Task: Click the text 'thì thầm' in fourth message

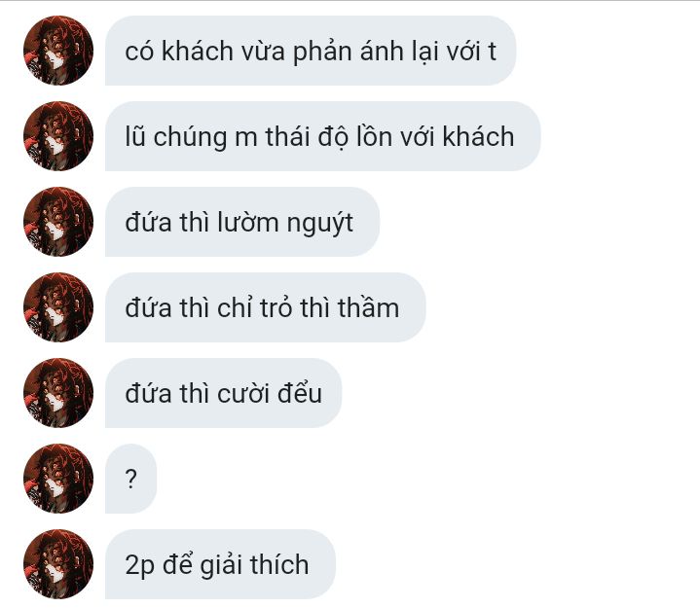Action: pos(350,307)
